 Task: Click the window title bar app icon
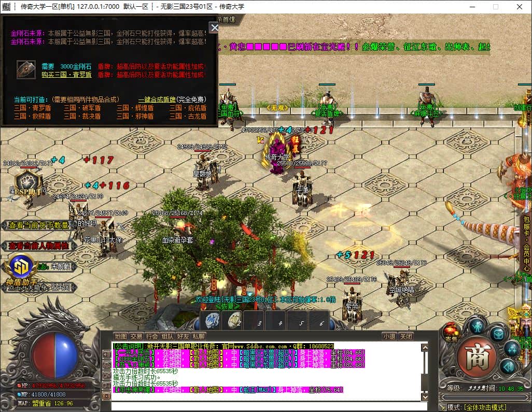tap(6, 6)
